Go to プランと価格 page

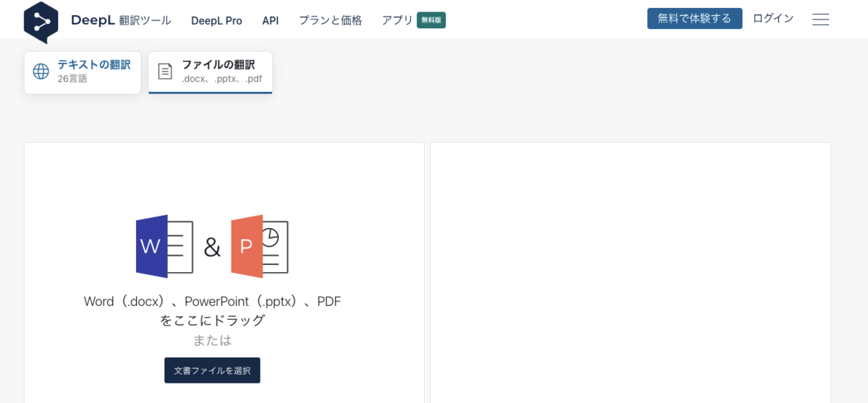tap(331, 20)
